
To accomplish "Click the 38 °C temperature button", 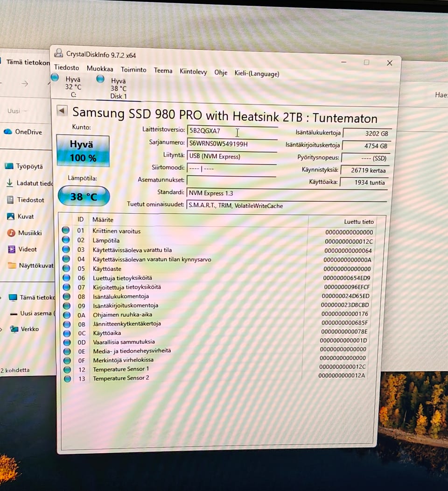I will 84,196.
